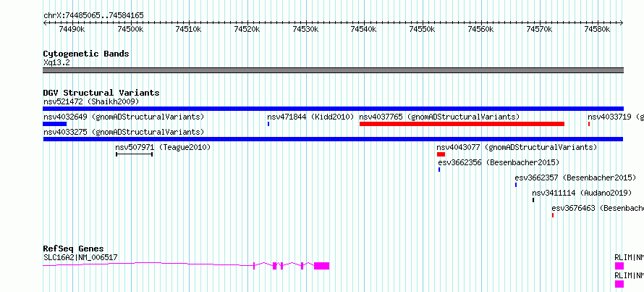Click the 74510k ruler tick label
Screen dimensions: 644x292
pos(189,29)
